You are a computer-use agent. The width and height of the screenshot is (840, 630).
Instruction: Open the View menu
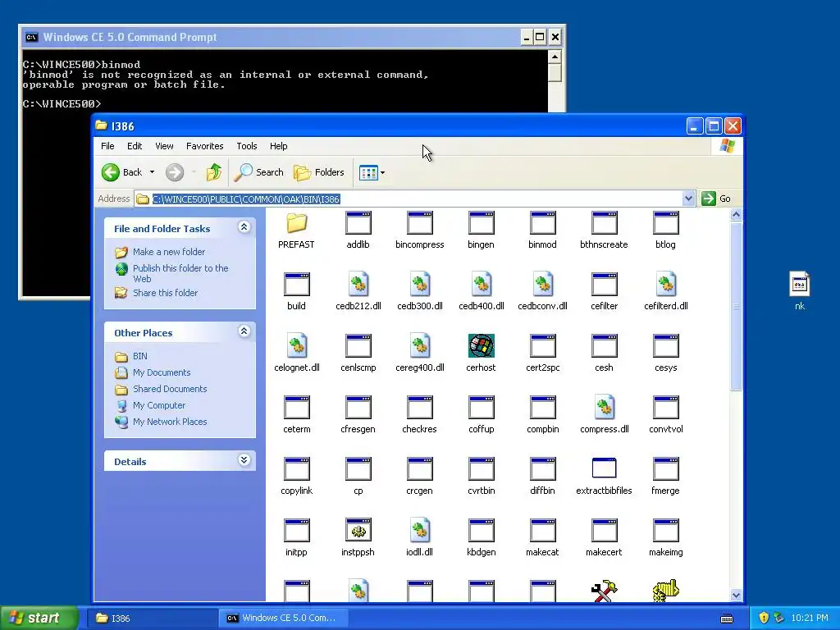164,146
